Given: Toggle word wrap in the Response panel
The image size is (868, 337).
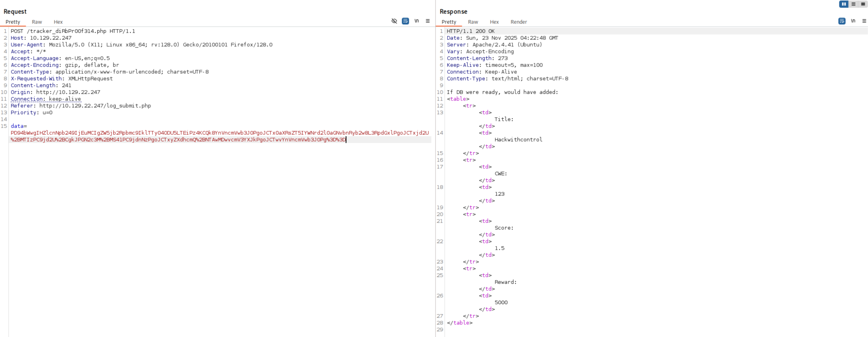Looking at the screenshot, I should point(842,21).
